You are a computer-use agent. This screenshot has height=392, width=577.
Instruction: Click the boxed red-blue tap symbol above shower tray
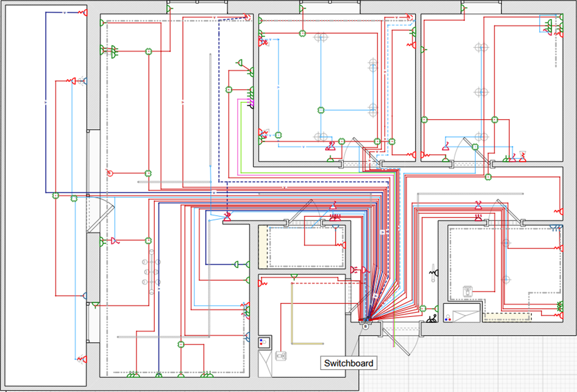[x=265, y=342]
